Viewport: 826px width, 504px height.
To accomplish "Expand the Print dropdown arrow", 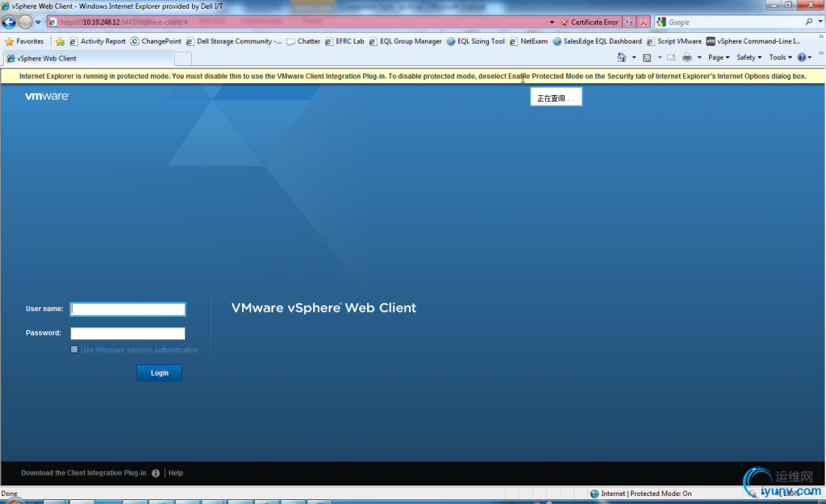I will point(699,57).
